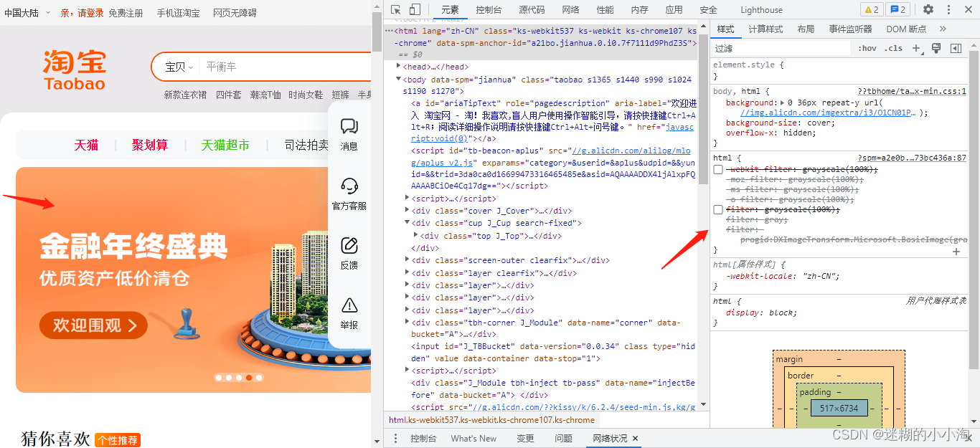The height and width of the screenshot is (448, 980).
Task: Select the second carousel dot
Action: pyautogui.click(x=229, y=377)
